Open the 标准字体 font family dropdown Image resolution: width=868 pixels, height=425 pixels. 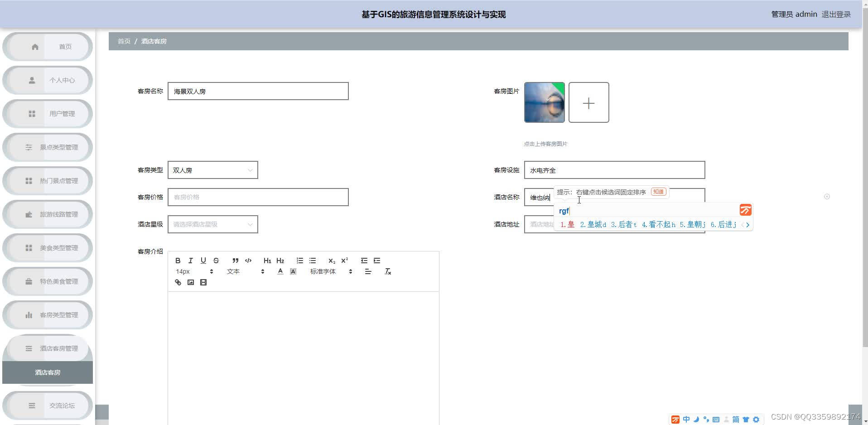331,271
